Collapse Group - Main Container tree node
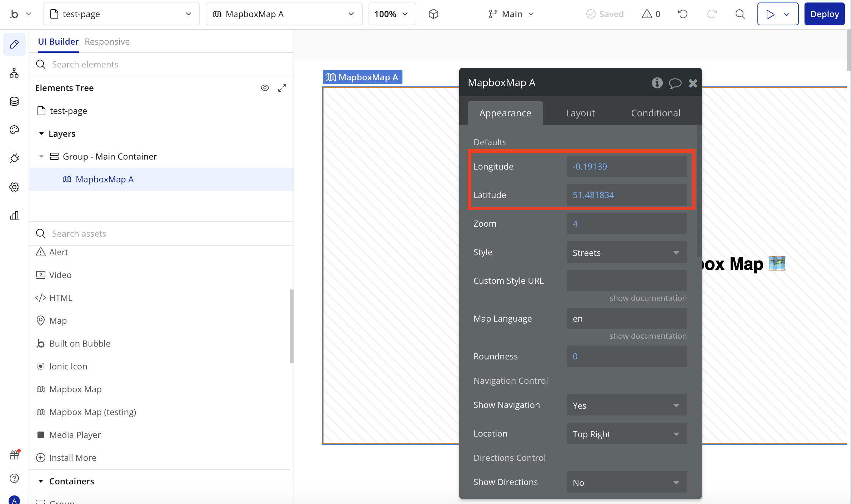Screen dimensions: 852x504 click(41, 156)
